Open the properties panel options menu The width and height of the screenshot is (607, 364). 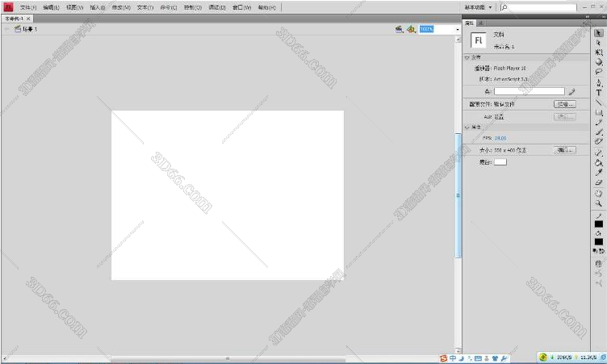click(586, 23)
